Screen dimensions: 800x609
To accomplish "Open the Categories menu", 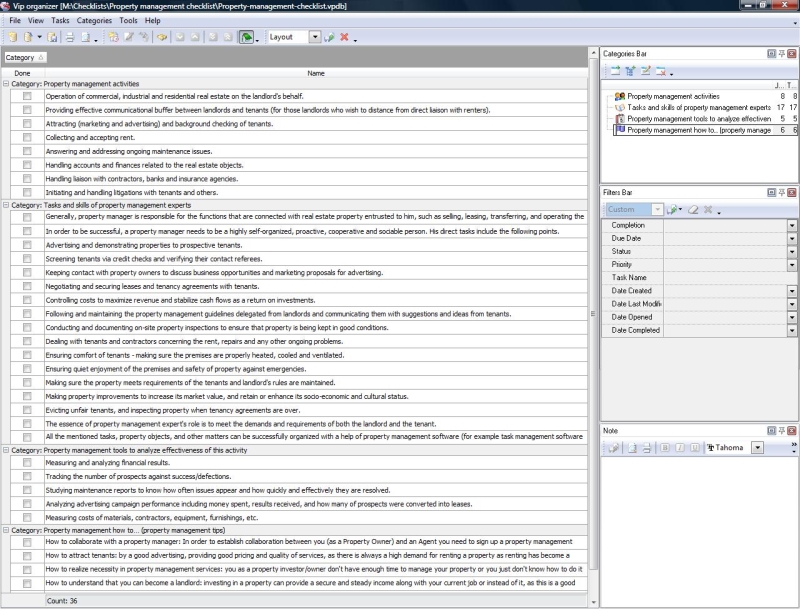I will click(94, 20).
